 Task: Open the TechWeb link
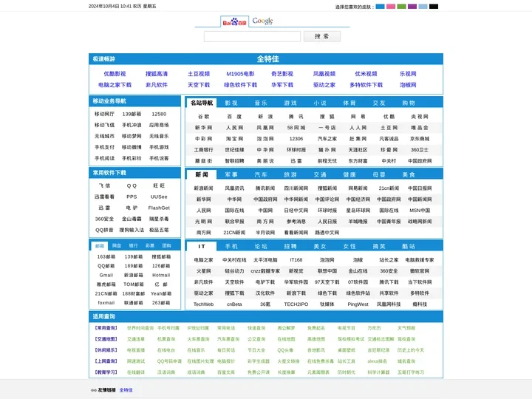click(204, 304)
